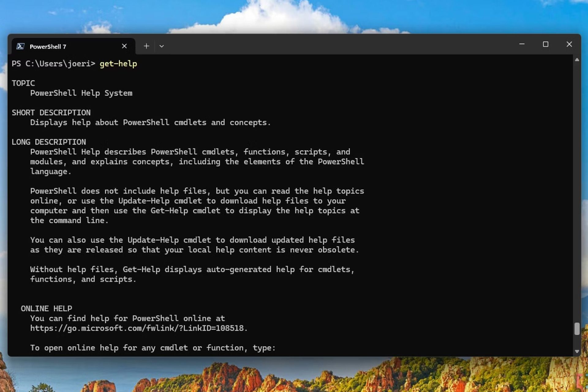
Task: Click the 'functions, and scripts.' line
Action: (83, 279)
